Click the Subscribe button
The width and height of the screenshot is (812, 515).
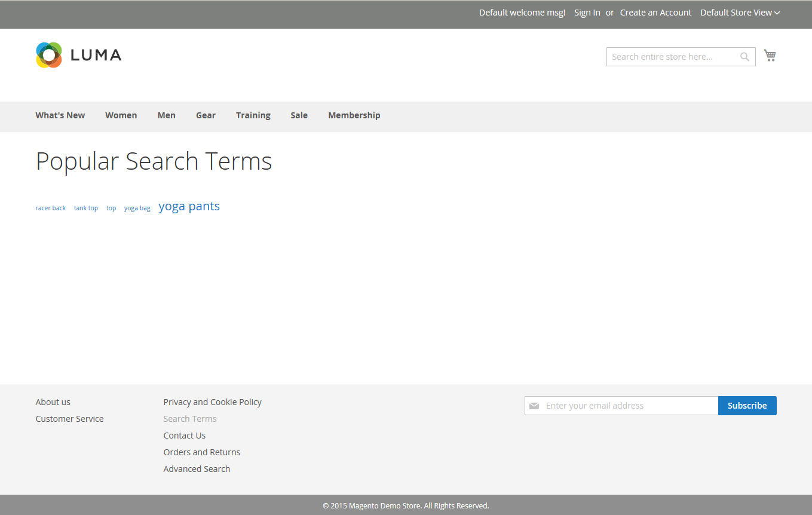tap(747, 405)
